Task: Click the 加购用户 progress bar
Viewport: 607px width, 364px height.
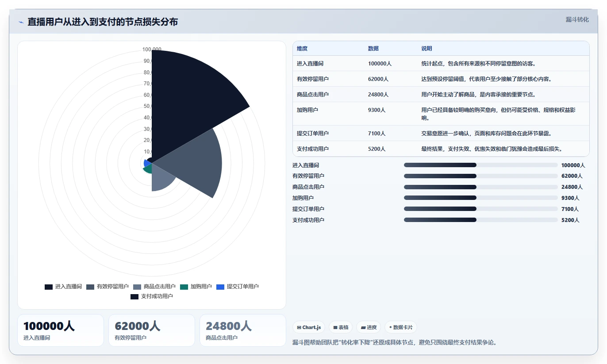Action: coord(480,198)
